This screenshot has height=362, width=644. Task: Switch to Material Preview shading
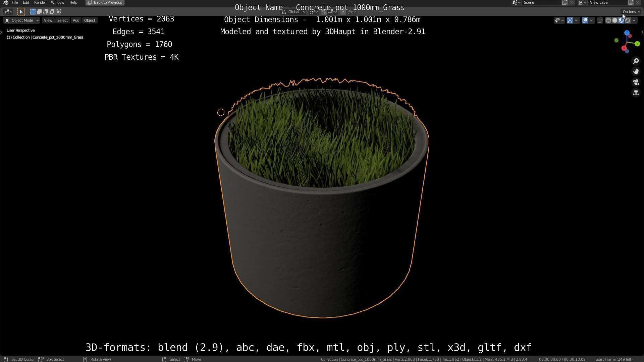[x=621, y=20]
